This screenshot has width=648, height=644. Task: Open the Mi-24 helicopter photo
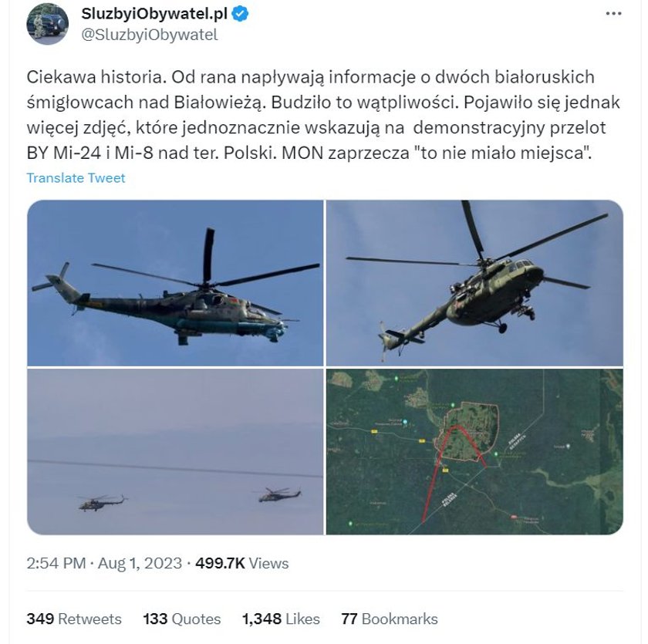(175, 283)
